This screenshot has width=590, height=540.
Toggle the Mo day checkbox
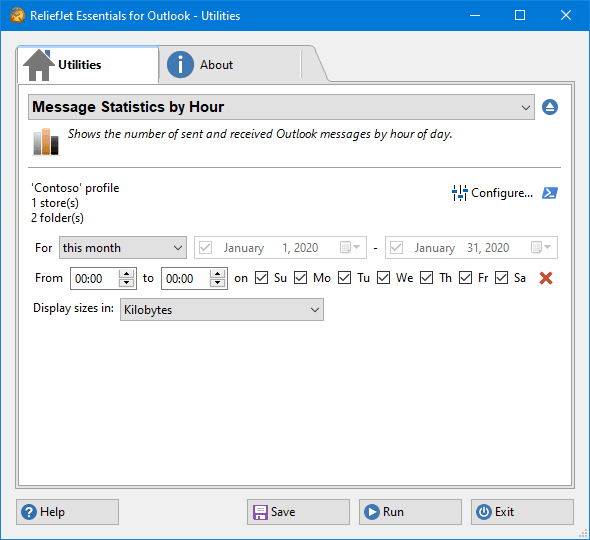[x=300, y=278]
